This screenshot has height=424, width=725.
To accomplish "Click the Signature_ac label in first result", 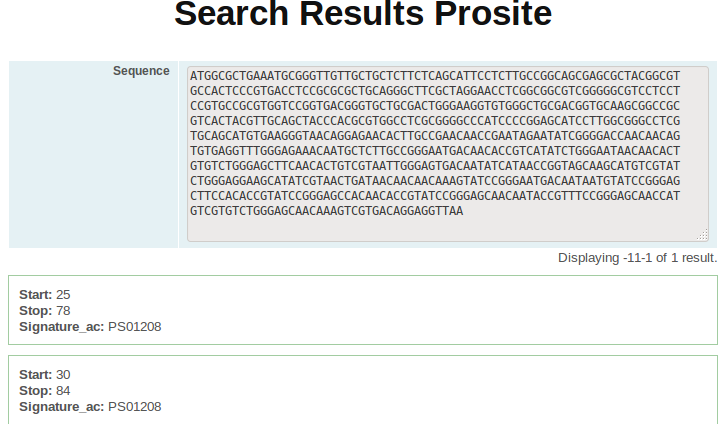I will (x=61, y=326).
